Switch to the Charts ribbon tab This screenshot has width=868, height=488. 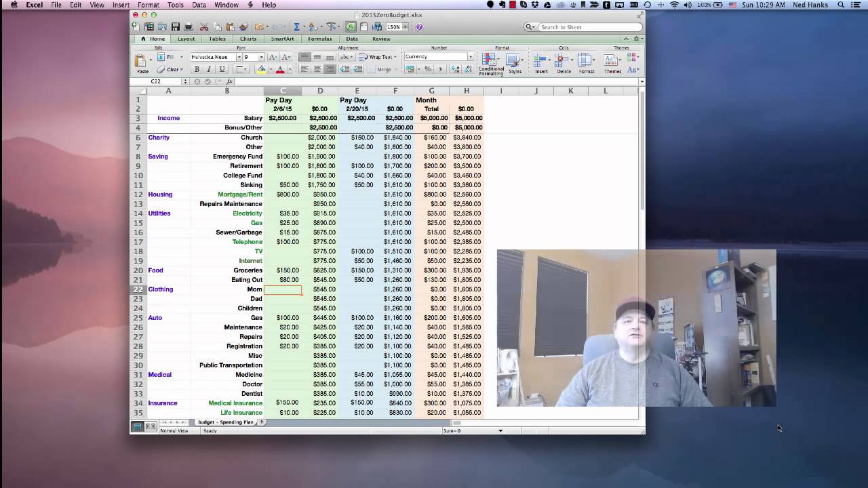click(x=248, y=39)
